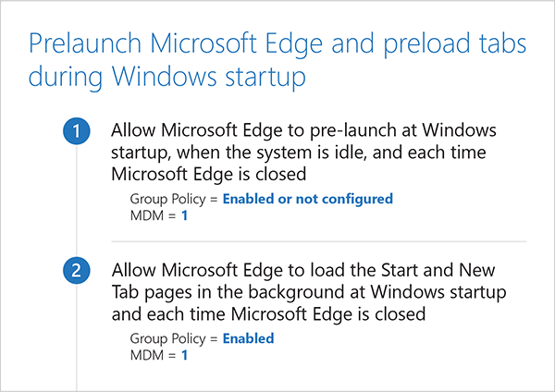
Task: Click 'Tab pages in the background' line
Action: 296,292
